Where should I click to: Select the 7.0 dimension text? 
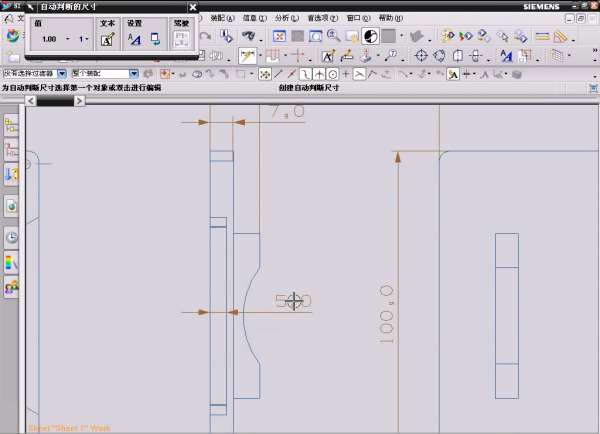(288, 111)
